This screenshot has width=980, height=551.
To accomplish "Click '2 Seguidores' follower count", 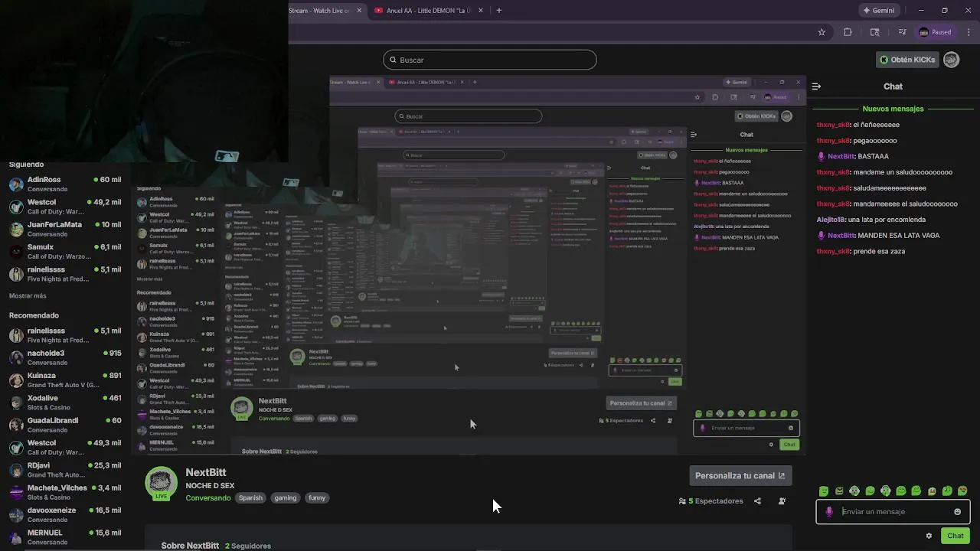I will click(x=248, y=546).
